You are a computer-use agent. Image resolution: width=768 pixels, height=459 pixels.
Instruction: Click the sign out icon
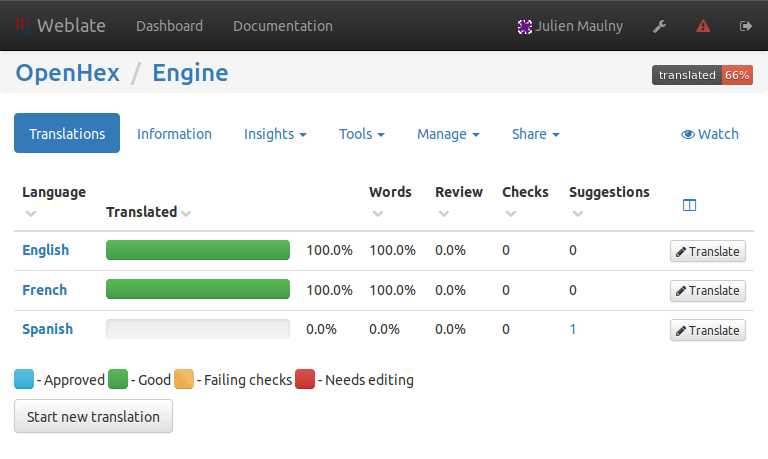[x=745, y=26]
